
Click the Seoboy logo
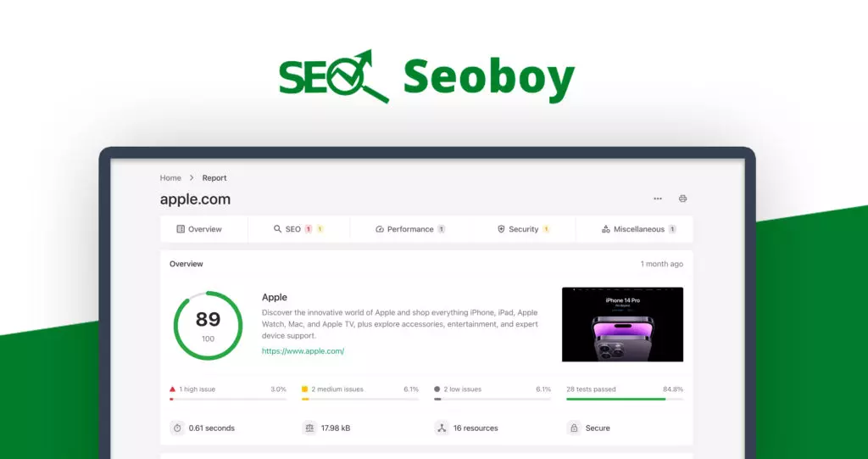[426, 77]
